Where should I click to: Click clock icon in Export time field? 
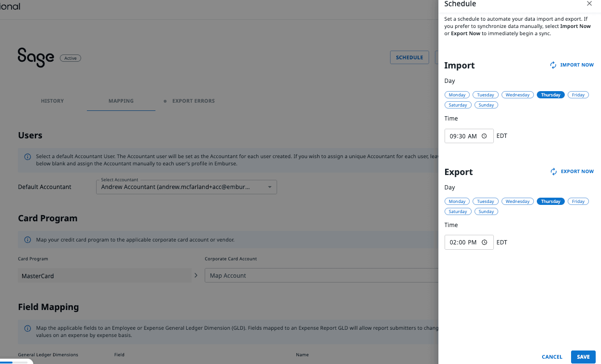pos(484,243)
